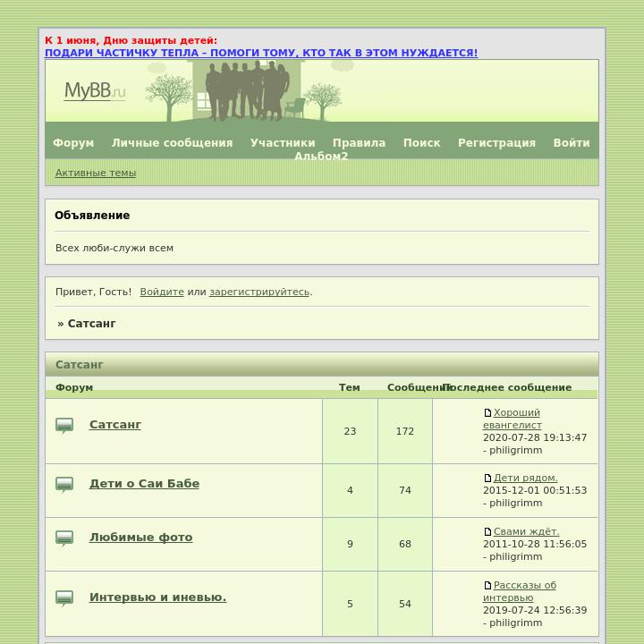This screenshot has height=644, width=644.
Task: Click Войти in the navigation bar
Action: (x=572, y=143)
